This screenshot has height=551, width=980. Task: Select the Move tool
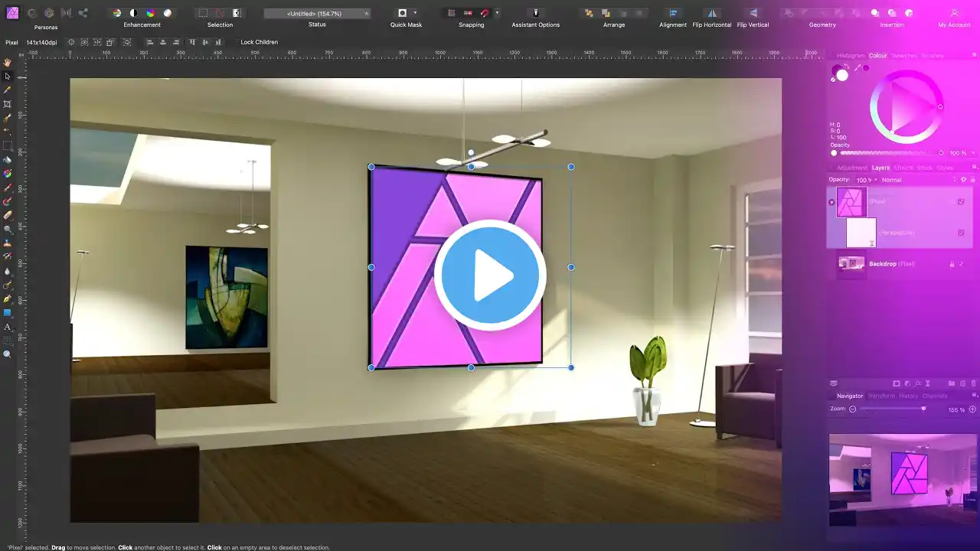[x=8, y=76]
